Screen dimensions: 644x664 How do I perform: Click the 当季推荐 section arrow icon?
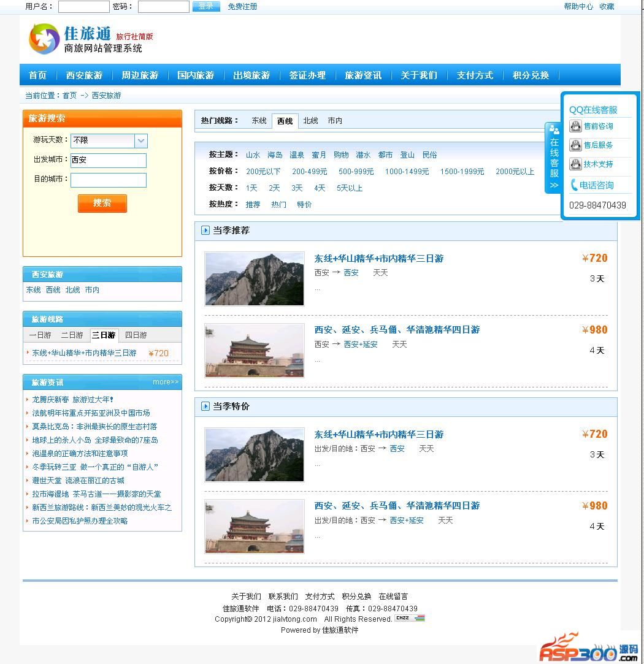[x=205, y=231]
